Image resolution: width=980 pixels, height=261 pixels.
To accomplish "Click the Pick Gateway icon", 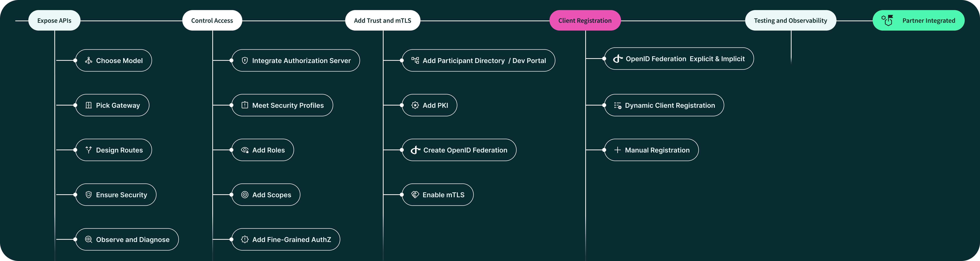I will (89, 105).
